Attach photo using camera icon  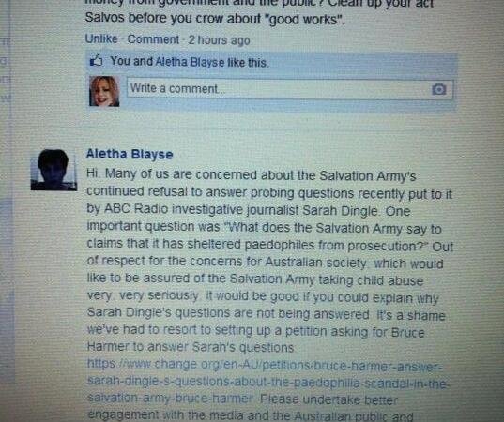438,89
